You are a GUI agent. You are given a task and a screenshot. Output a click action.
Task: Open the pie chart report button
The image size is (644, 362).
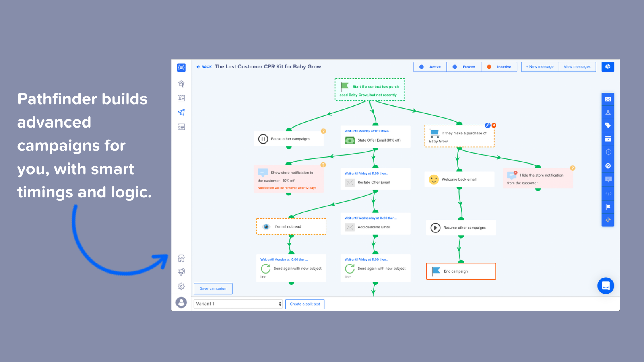[608, 67]
